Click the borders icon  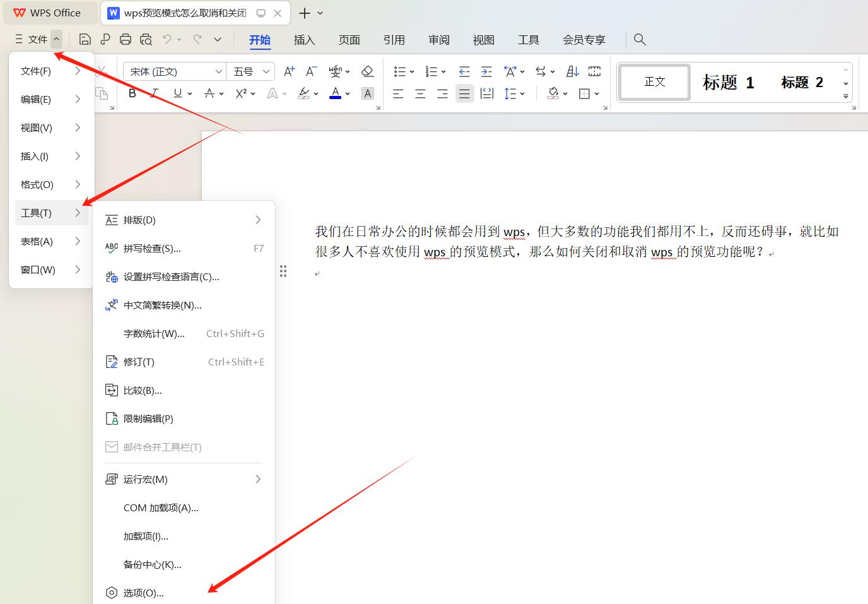click(585, 94)
